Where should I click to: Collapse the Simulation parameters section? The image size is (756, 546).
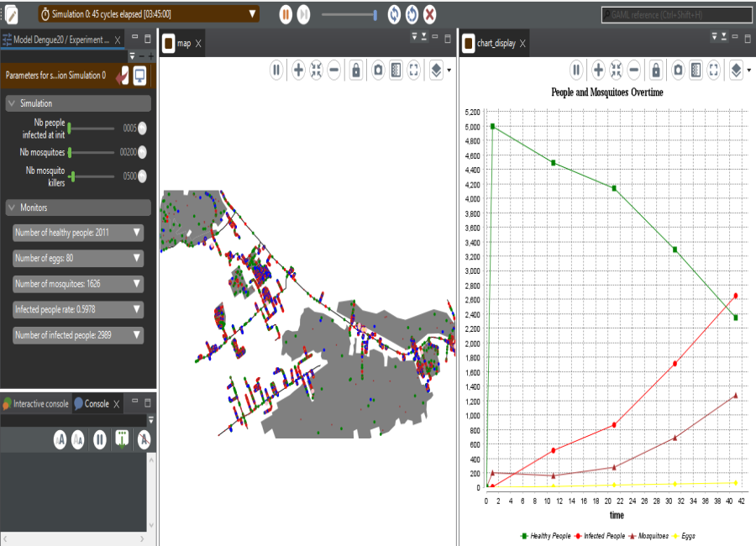tap(12, 103)
